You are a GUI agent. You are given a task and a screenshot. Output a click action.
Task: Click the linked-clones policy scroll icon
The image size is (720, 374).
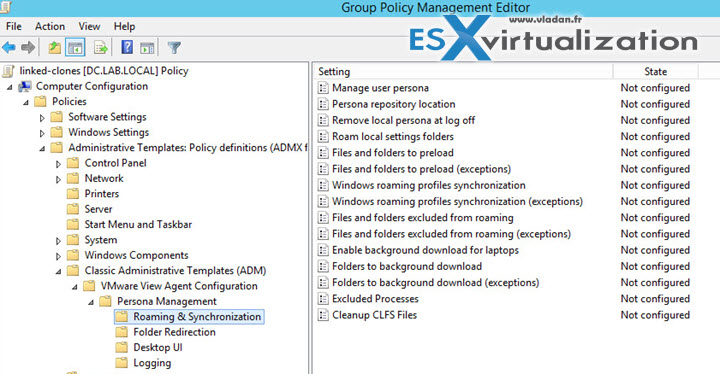[8, 71]
